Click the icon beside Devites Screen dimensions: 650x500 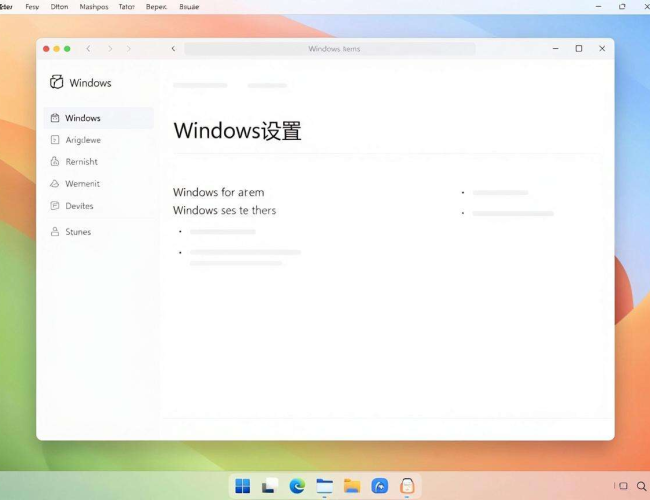[x=55, y=206]
